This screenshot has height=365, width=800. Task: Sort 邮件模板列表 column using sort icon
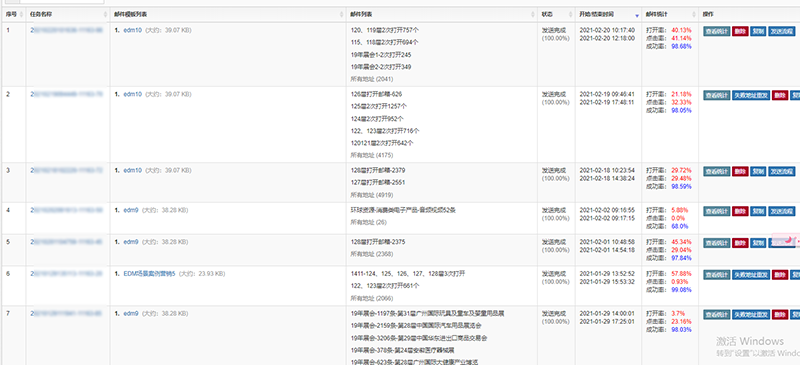(x=342, y=14)
